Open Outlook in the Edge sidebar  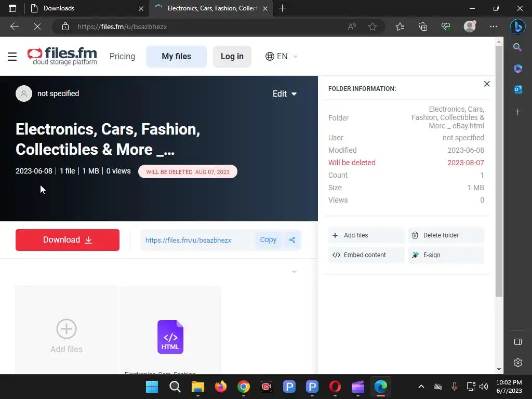518,89
